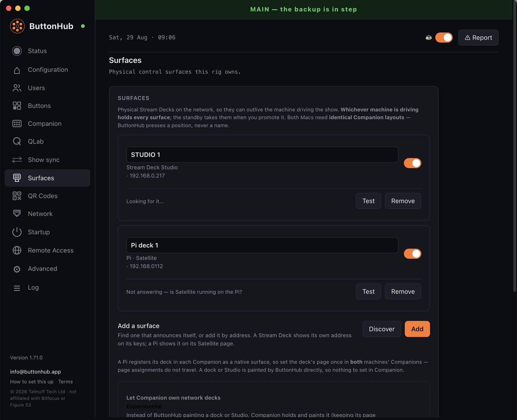Click the 192.168.0.217 address text
The width and height of the screenshot is (517, 420).
pyautogui.click(x=147, y=176)
